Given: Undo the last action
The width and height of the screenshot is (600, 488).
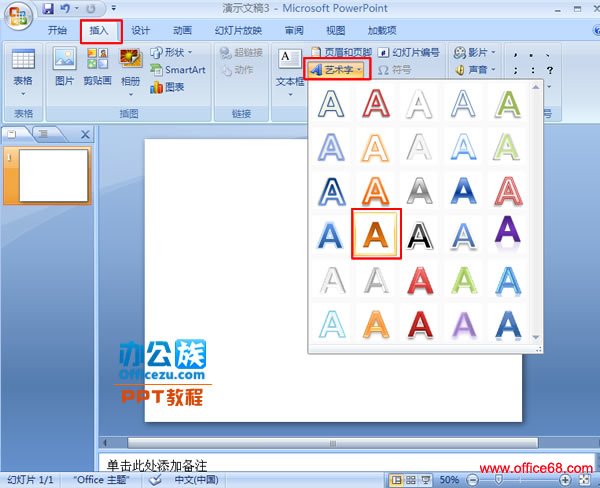Looking at the screenshot, I should 65,8.
